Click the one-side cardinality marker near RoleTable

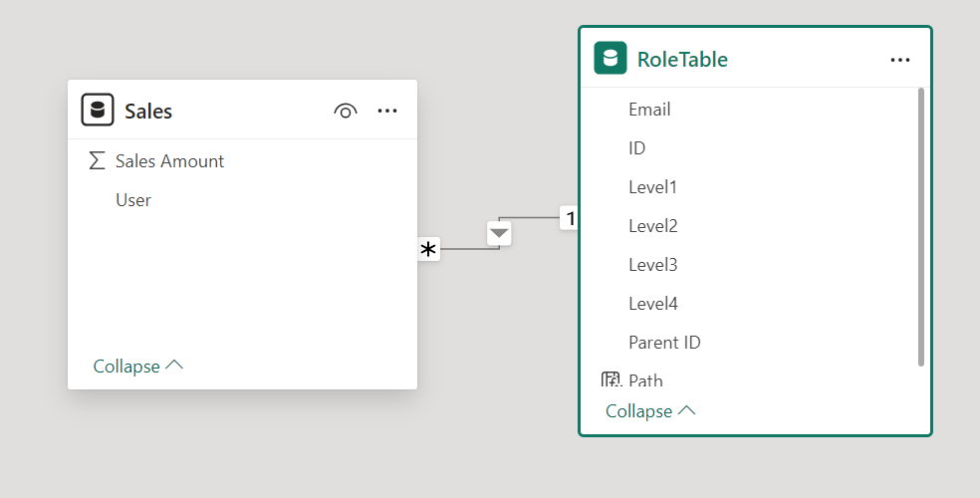(x=570, y=218)
